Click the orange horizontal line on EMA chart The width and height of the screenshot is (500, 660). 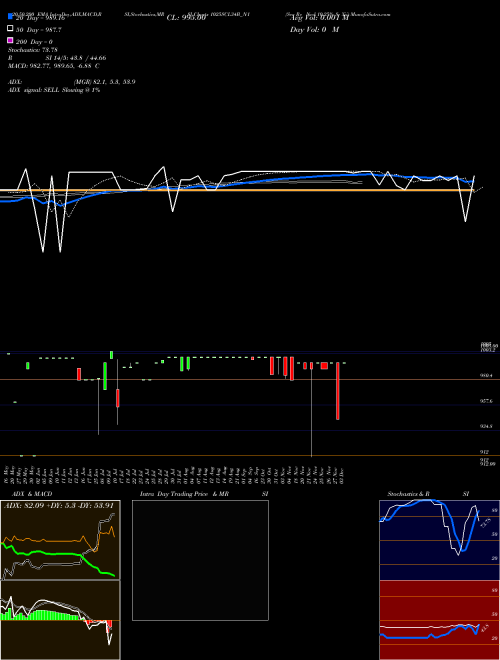(238, 191)
